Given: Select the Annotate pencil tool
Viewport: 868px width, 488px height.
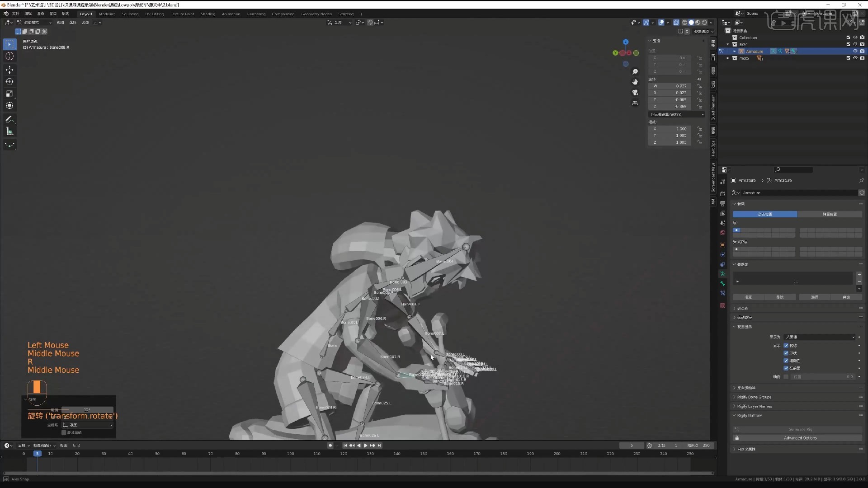Looking at the screenshot, I should (9, 119).
